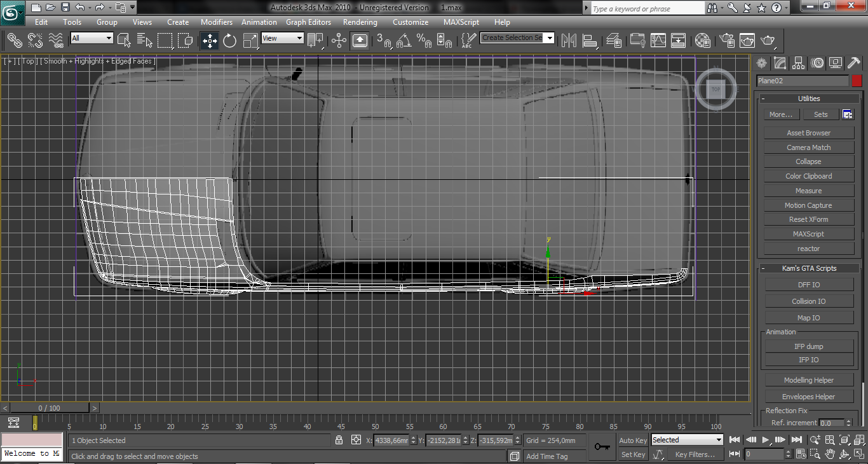Open the 'All' selection filter dropdown
868x464 pixels.
(92, 38)
